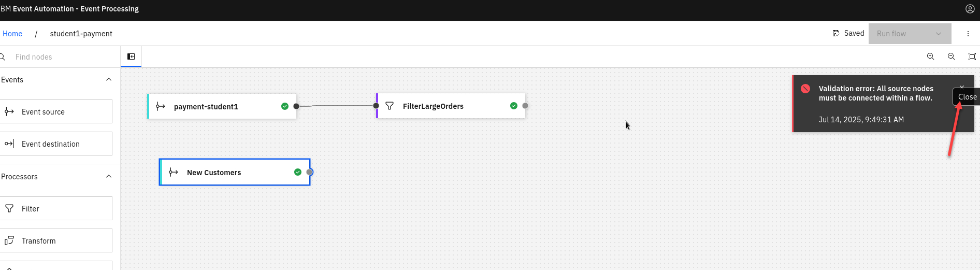Collapse the Processors section chevron

(x=109, y=177)
